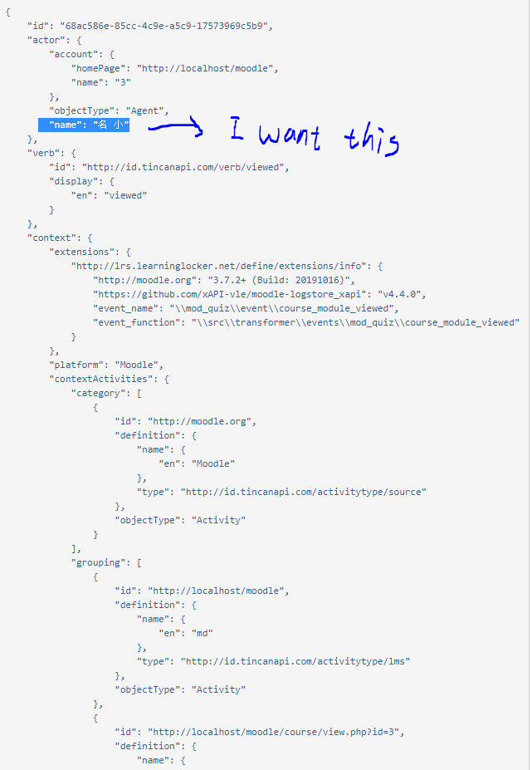The image size is (532, 770).
Task: Click the "context" key
Action: (51, 238)
